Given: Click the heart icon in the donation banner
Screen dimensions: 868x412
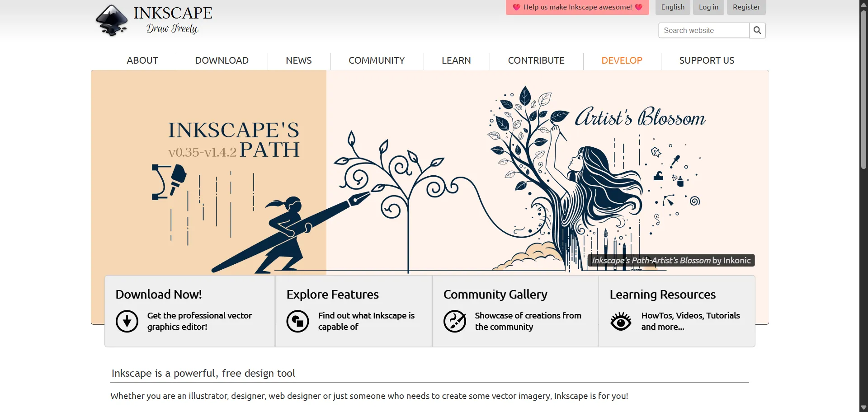Looking at the screenshot, I should [516, 7].
